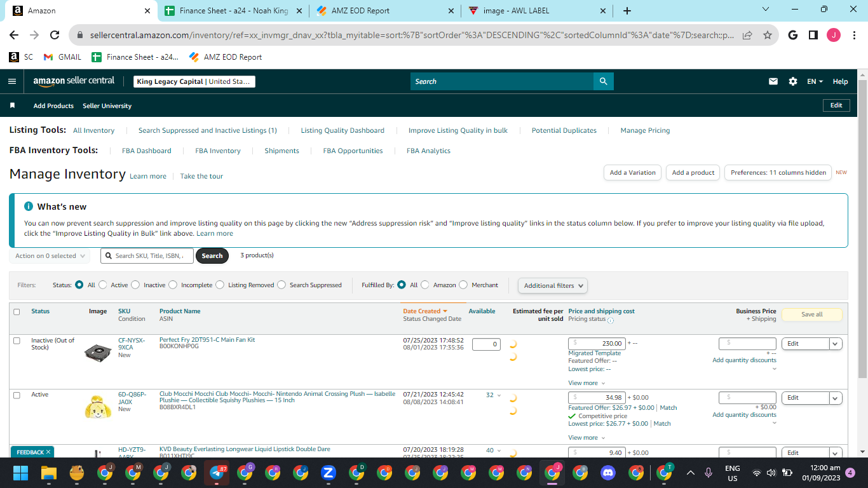Open the Windows Start menu
The height and width of the screenshot is (488, 868).
point(21,473)
